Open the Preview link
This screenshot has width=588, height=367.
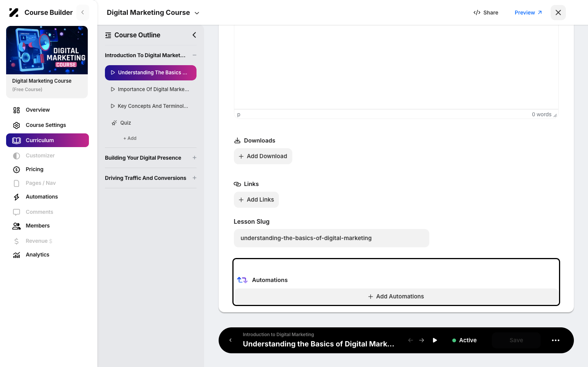[528, 13]
